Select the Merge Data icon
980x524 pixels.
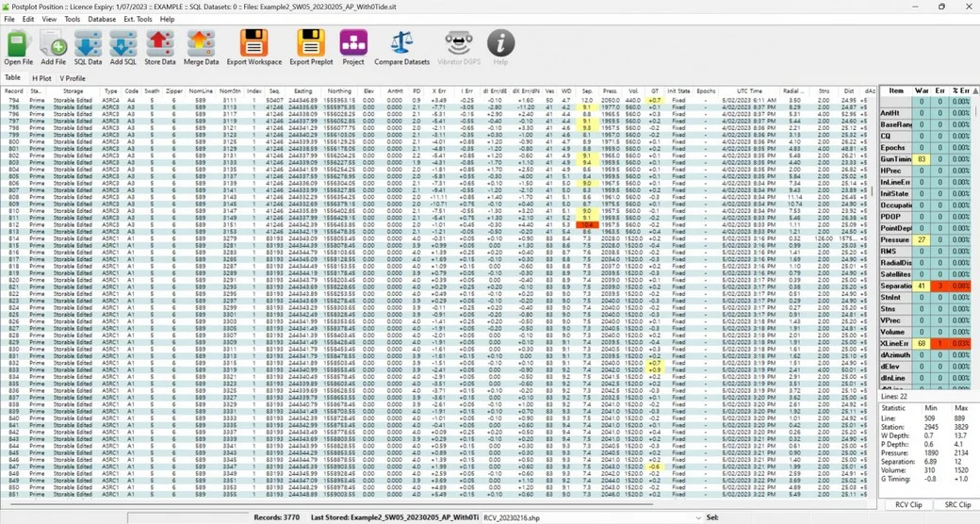(201, 43)
